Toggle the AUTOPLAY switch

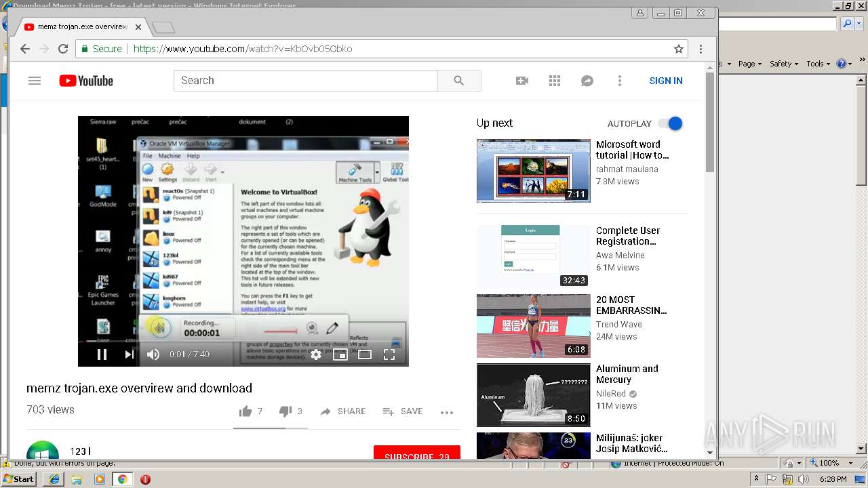pos(670,123)
